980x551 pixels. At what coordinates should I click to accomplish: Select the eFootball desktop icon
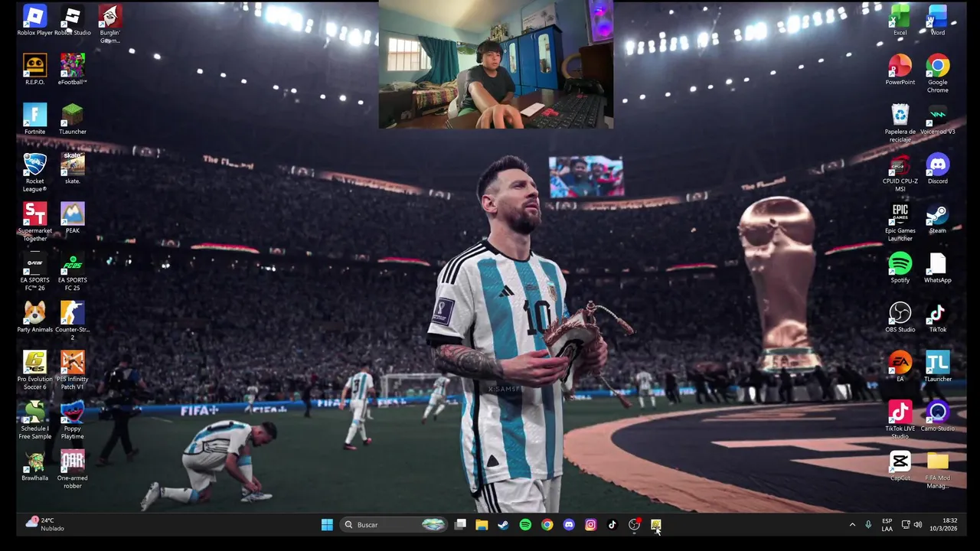point(72,70)
